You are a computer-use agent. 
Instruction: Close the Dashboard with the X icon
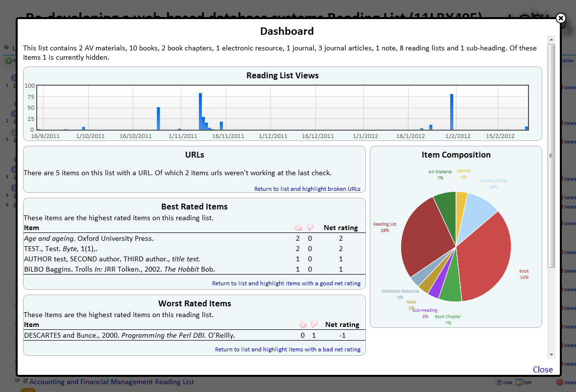pos(560,19)
